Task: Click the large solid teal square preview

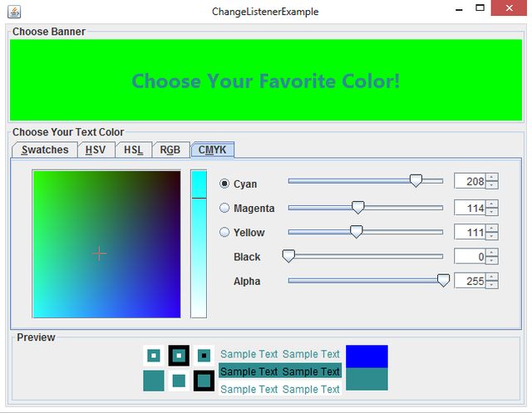Action: coord(154,381)
